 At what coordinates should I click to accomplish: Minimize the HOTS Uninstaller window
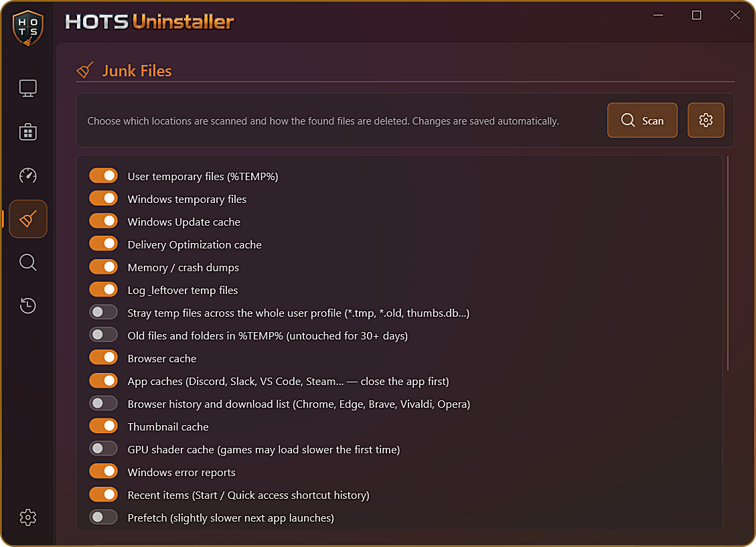coord(658,15)
